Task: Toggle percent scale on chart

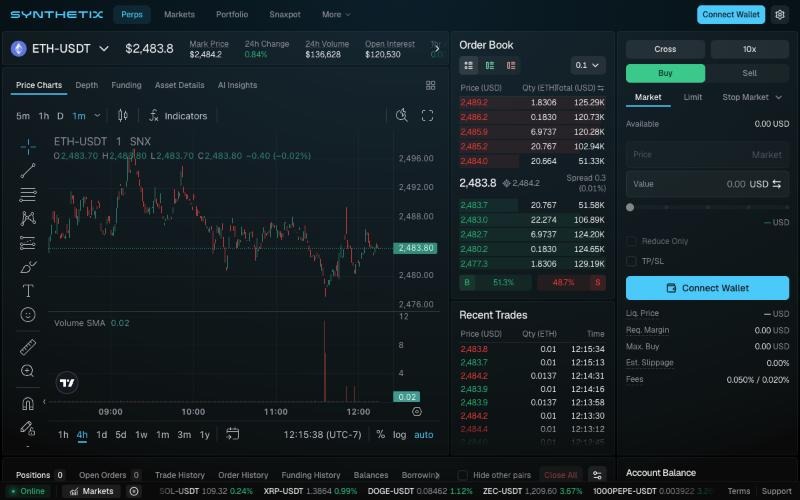Action: click(381, 434)
